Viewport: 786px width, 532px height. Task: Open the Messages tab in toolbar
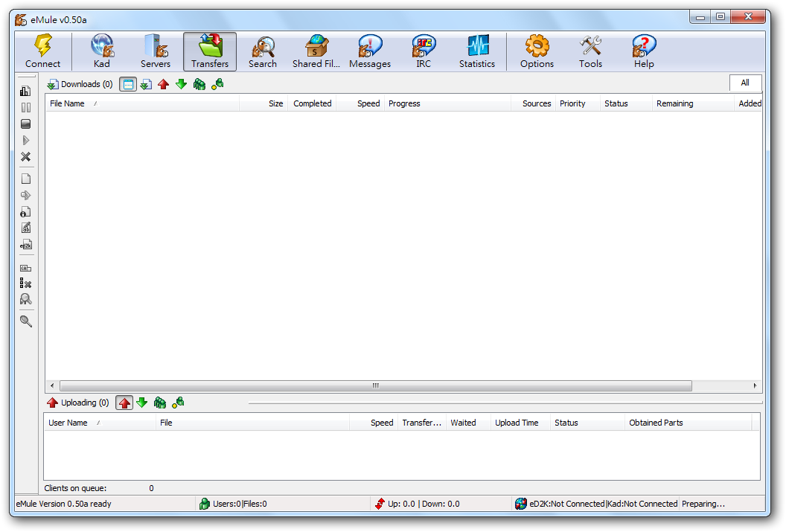(x=370, y=51)
